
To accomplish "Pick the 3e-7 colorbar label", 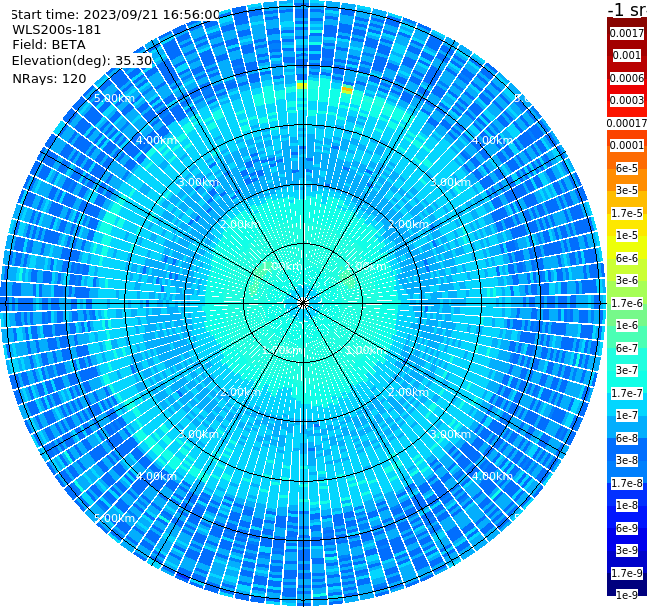I will (627, 370).
